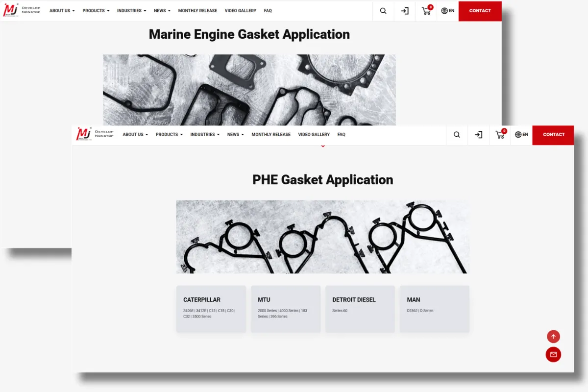Open the VIDEO GALLERY menu item
Viewport: 588px width, 392px height.
click(x=314, y=134)
